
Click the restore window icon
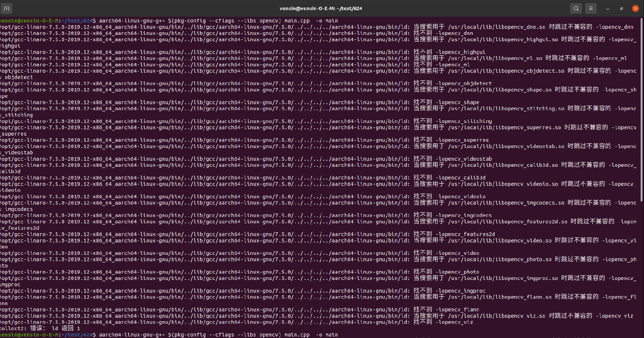point(621,8)
